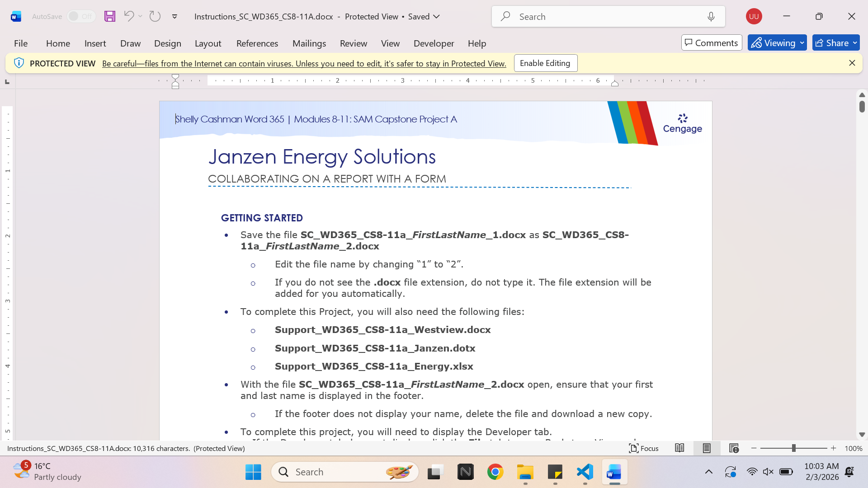
Task: Dismiss the Protected View message bar
Action: pyautogui.click(x=852, y=63)
